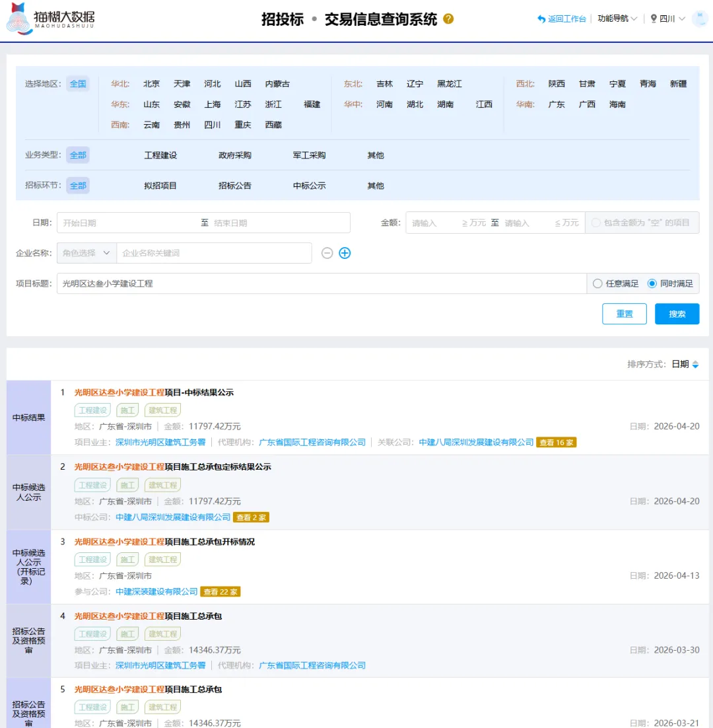Image resolution: width=713 pixels, height=728 pixels.
Task: Open 中建八局深圳发展建设有限公司 in result 1
Action: (x=476, y=443)
